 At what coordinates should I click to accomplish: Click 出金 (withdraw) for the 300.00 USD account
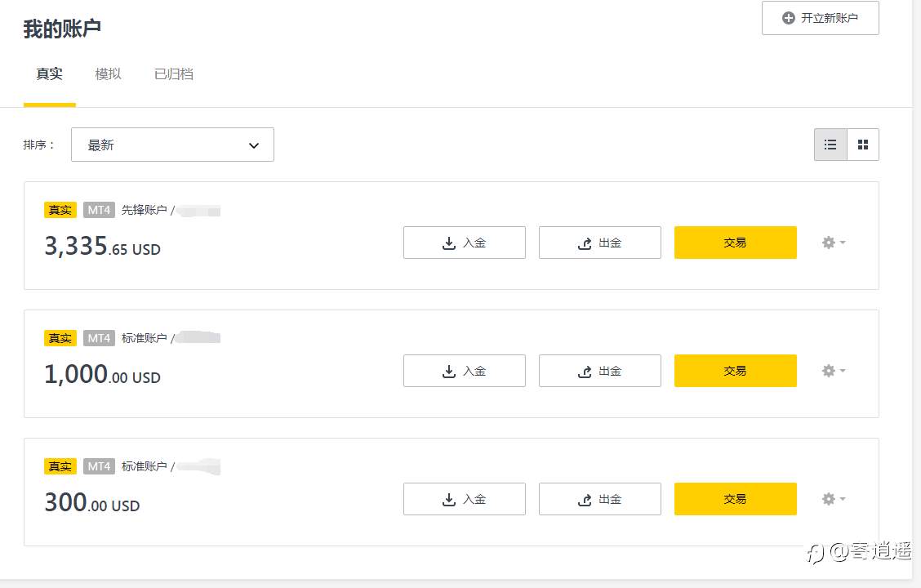599,499
